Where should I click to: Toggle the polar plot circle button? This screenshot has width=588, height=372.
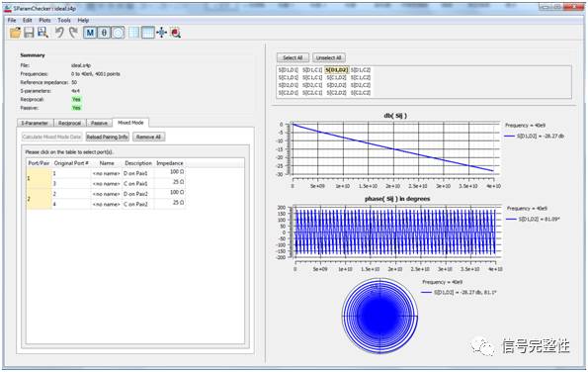pos(118,33)
